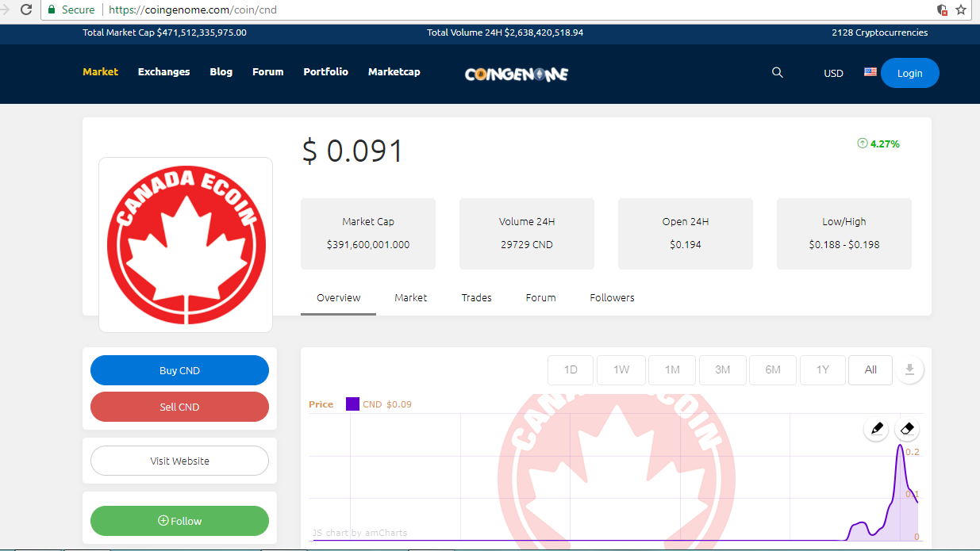Viewport: 980px width, 551px height.
Task: Click the chart download icon
Action: click(x=909, y=369)
